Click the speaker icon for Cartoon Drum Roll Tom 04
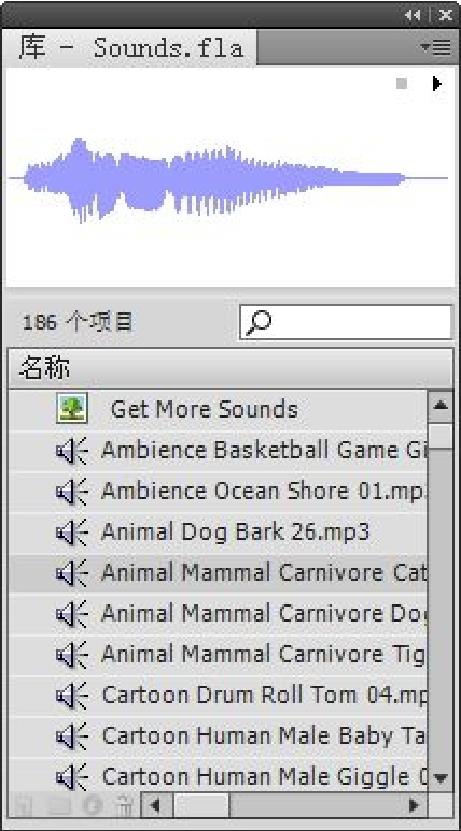 click(72, 695)
